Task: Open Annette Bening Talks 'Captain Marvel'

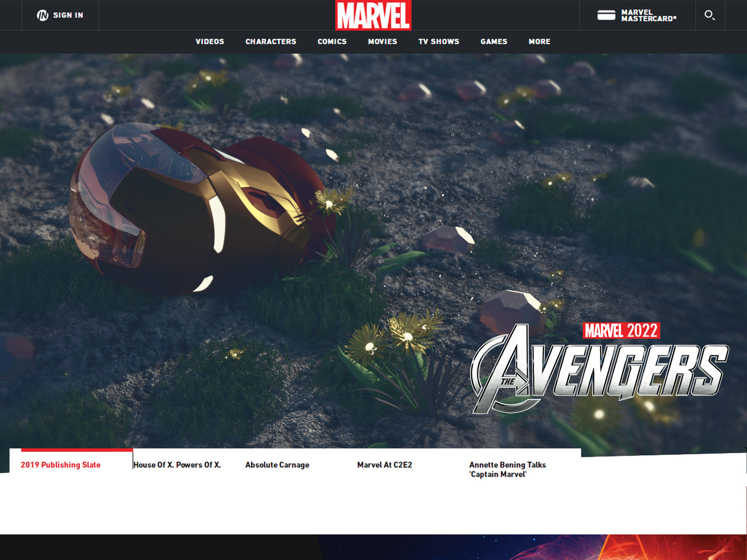Action: [x=507, y=469]
